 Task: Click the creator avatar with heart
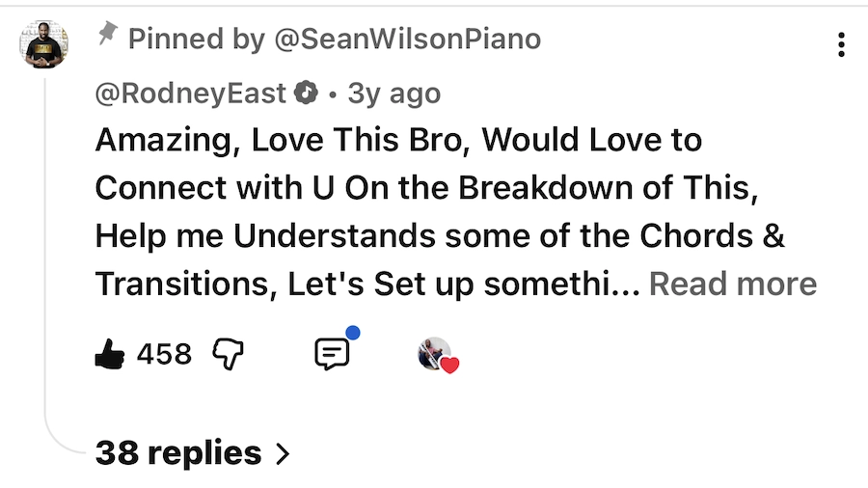click(434, 354)
